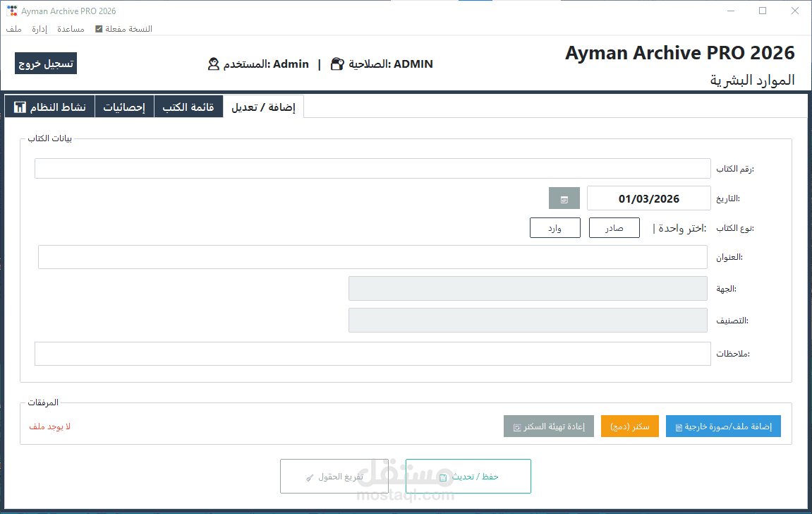Viewport: 812px width, 514px height.
Task: Open the ملف menu
Action: point(13,29)
